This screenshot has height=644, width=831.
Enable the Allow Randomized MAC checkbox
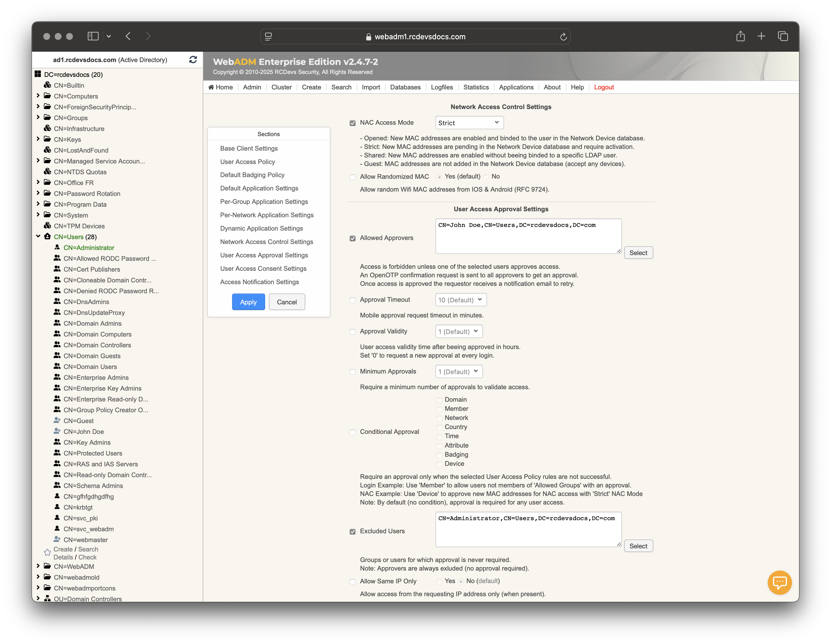352,177
